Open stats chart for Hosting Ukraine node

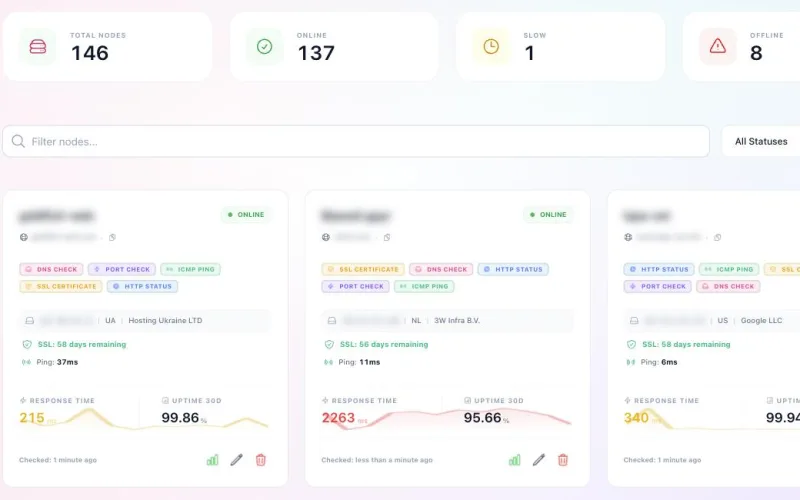click(212, 460)
